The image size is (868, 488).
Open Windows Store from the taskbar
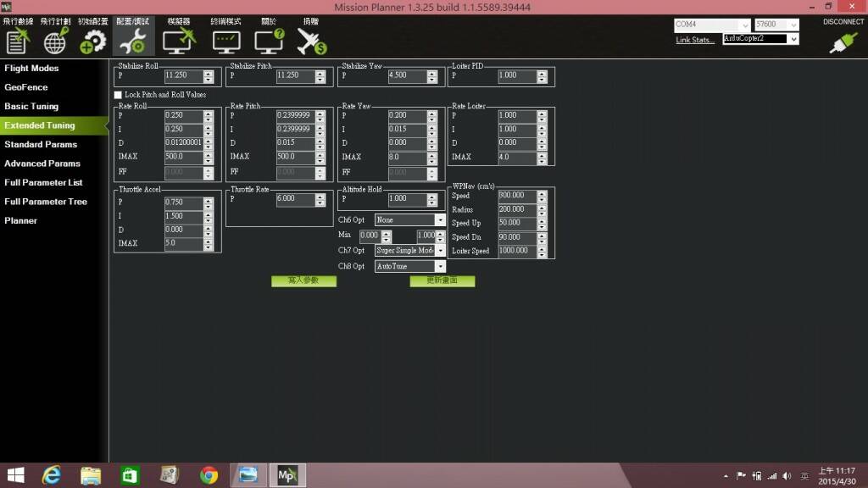coord(130,475)
